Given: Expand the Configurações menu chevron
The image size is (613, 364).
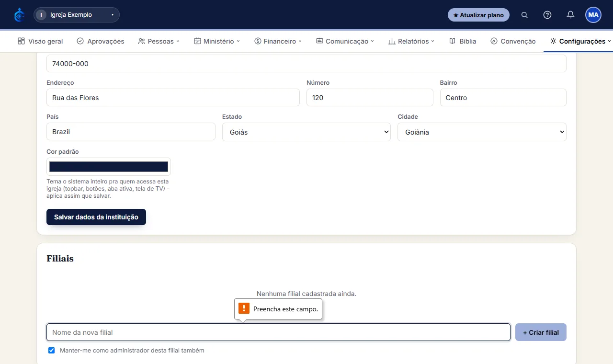Looking at the screenshot, I should tap(609, 41).
